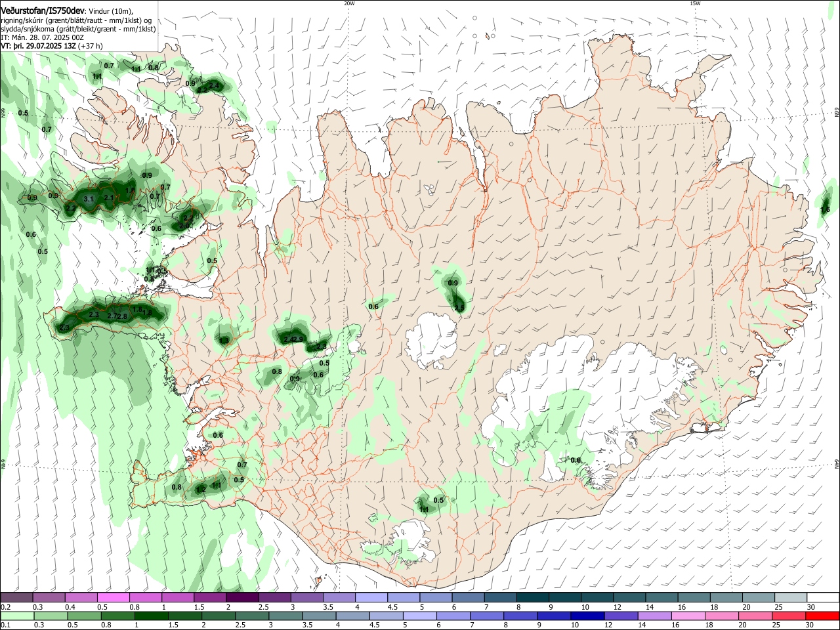The height and width of the screenshot is (630, 840).
Task: Select the top-row light gray swatch between 25 and 30
Action: 791,598
